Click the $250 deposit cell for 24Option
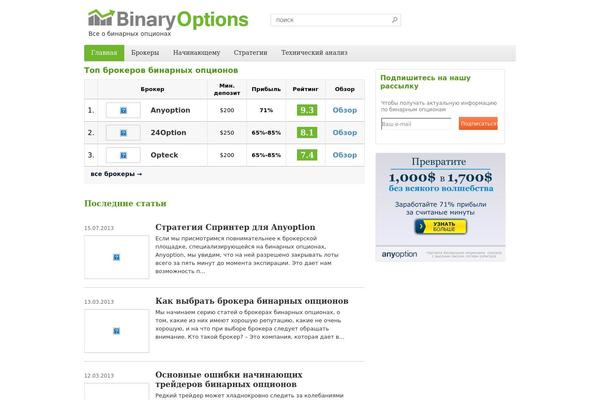The image size is (600, 400). [x=227, y=132]
